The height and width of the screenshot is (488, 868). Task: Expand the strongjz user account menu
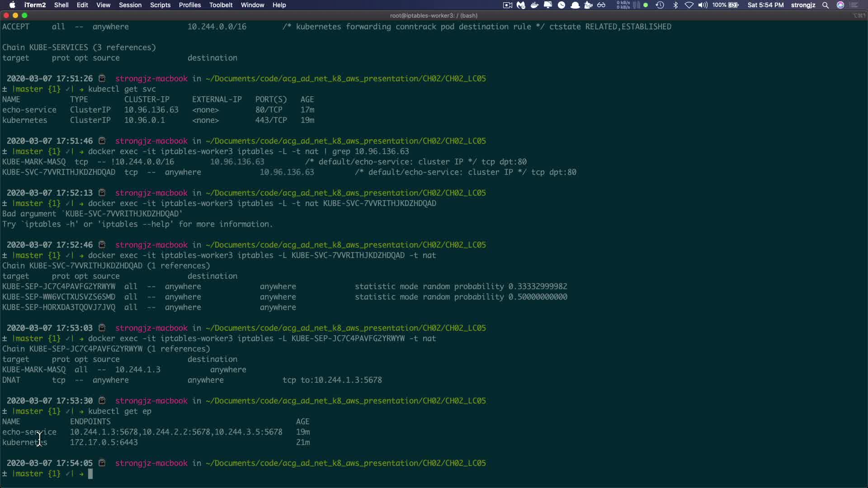(x=803, y=5)
